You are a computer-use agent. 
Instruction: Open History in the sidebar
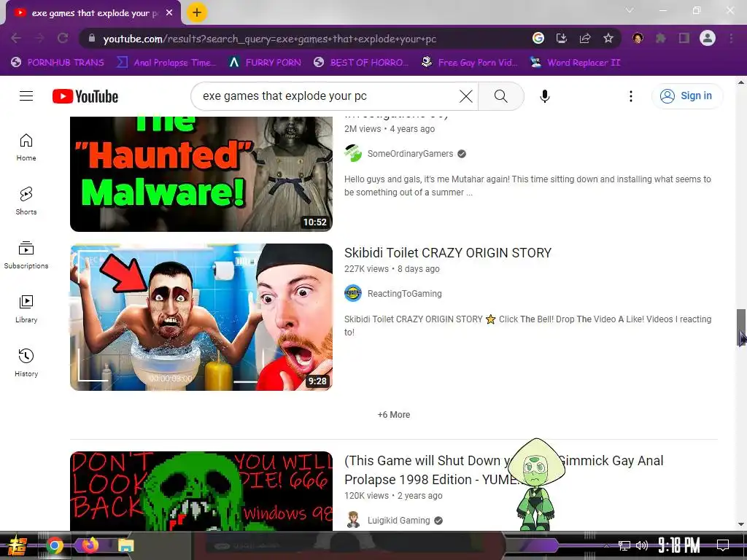coord(26,363)
